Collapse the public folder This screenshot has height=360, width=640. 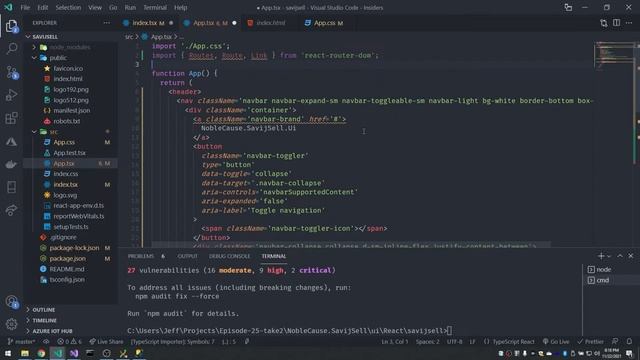[34, 58]
